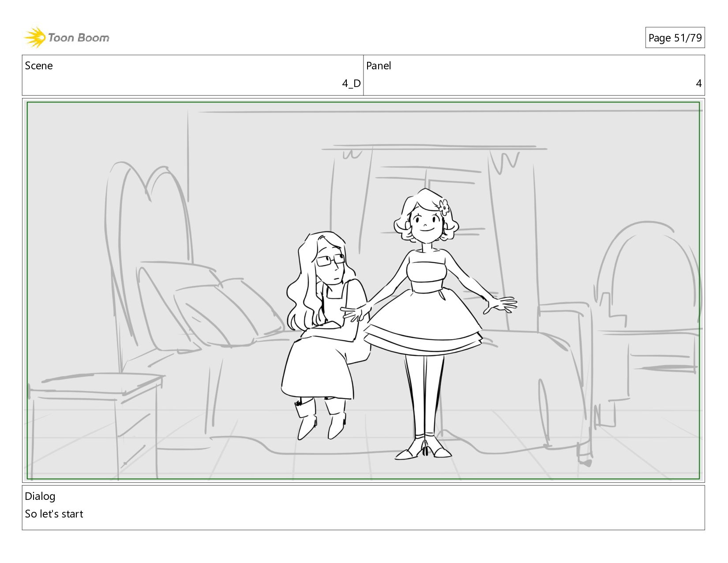Viewport: 728px width, 563px height.
Task: Click the scene value '4_D'
Action: [x=351, y=83]
